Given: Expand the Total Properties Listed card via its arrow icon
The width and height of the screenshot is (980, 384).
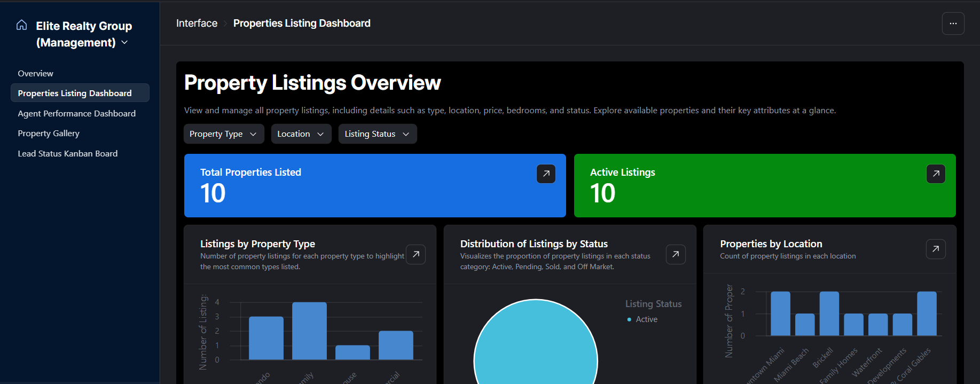Looking at the screenshot, I should click(x=546, y=174).
